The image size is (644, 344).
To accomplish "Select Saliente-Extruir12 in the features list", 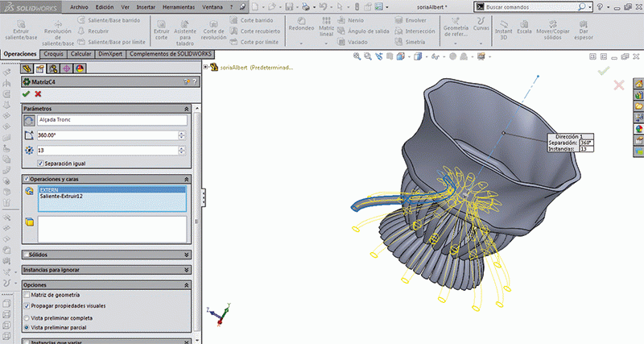I will (x=61, y=196).
